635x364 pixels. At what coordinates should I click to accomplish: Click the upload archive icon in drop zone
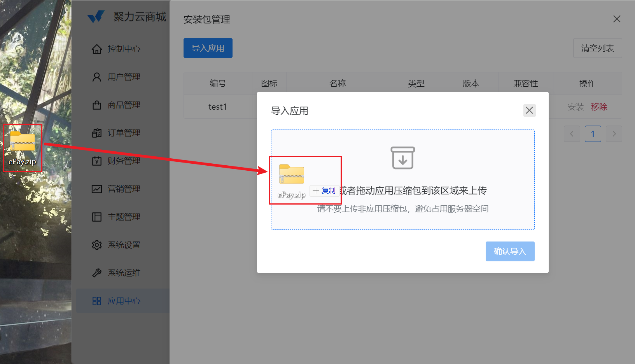tap(402, 158)
